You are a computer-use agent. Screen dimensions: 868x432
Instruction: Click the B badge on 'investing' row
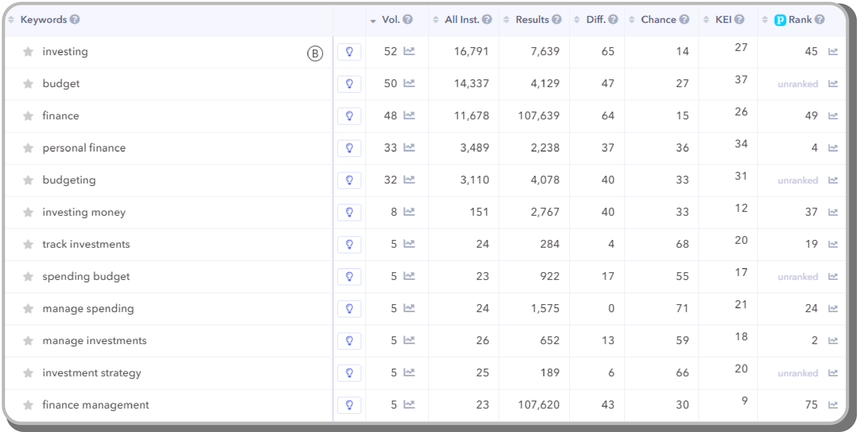tap(315, 54)
